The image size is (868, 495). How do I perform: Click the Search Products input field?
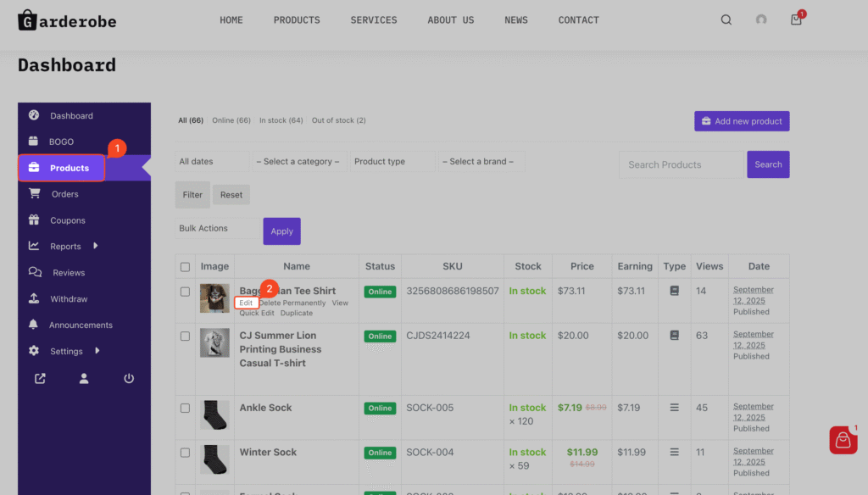tap(681, 164)
